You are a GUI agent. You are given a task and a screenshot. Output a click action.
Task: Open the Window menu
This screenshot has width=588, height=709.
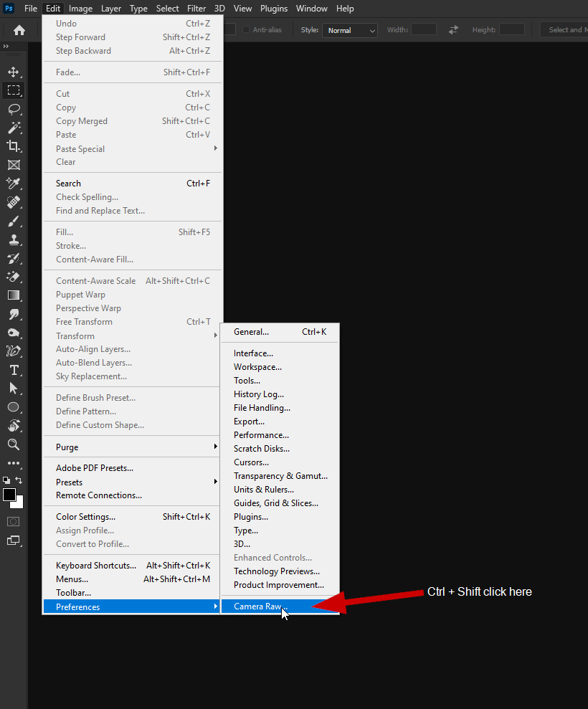coord(312,9)
